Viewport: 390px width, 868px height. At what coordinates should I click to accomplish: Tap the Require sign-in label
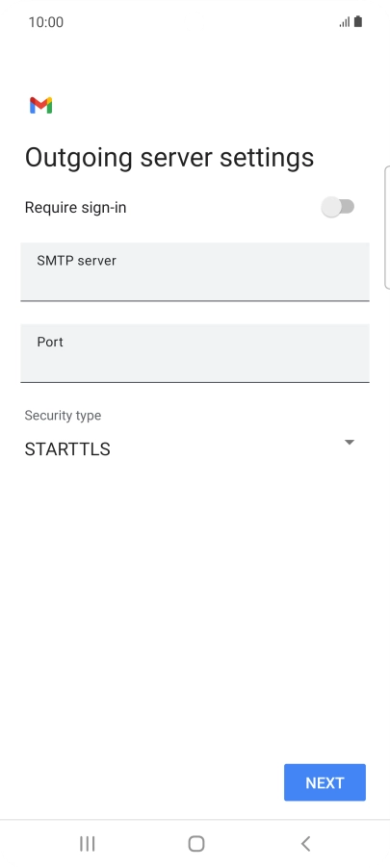75,208
